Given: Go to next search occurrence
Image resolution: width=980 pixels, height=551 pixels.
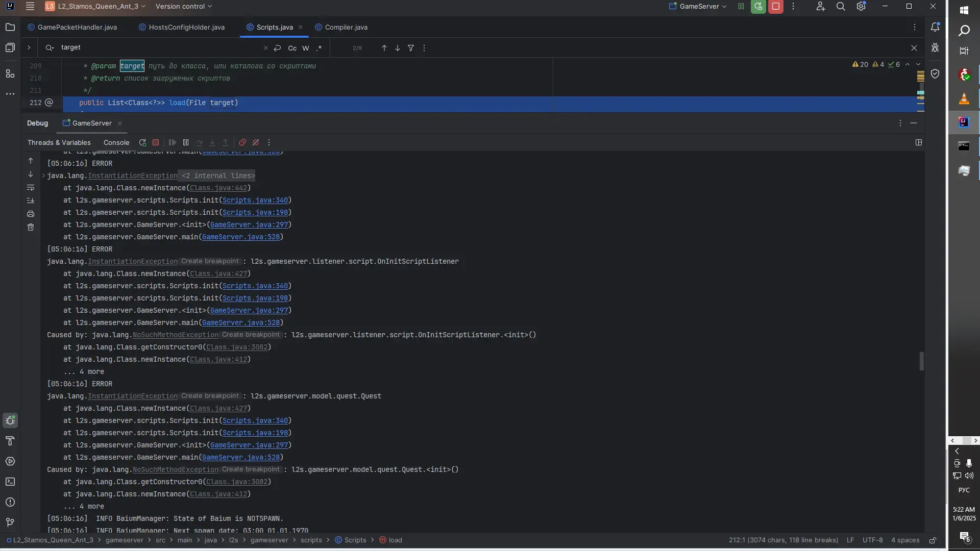Looking at the screenshot, I should click(398, 48).
